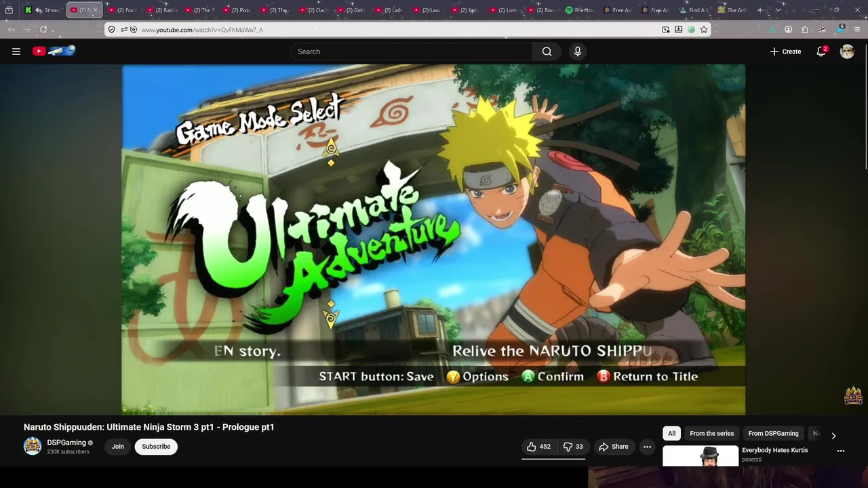Go forward with browser forward arrow
This screenshot has height=488, width=868.
(26, 29)
